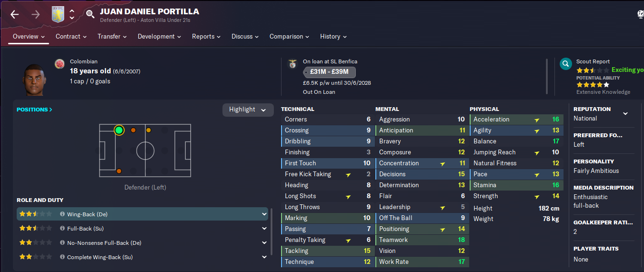
Task: Select the green Defender Left position dot
Action: pos(119,130)
